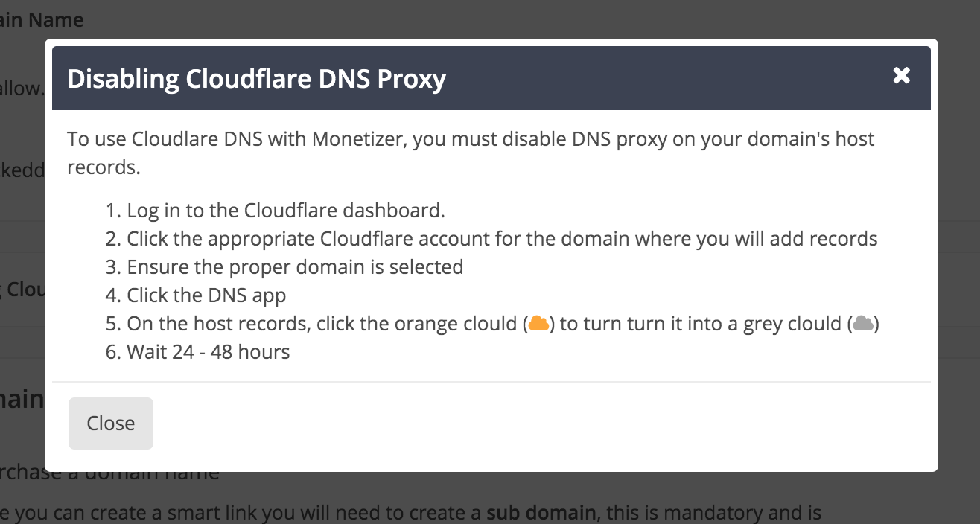980x524 pixels.
Task: Click step 4 'Click the DNS app'
Action: [206, 295]
